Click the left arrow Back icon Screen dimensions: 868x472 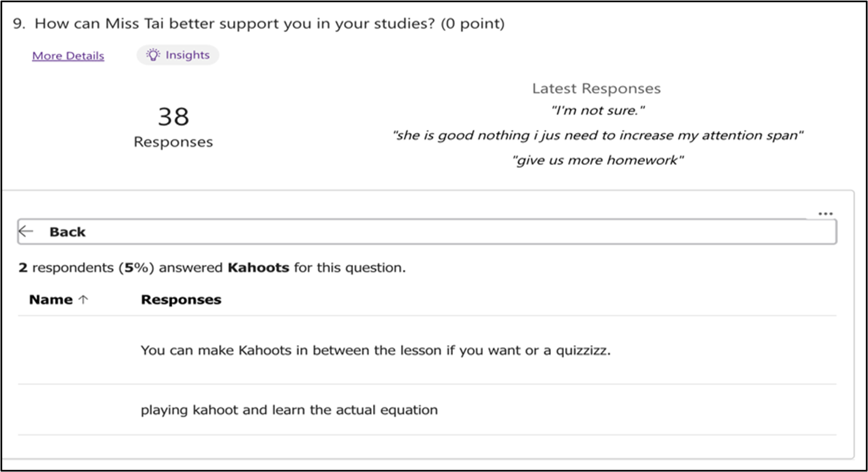[x=26, y=231]
